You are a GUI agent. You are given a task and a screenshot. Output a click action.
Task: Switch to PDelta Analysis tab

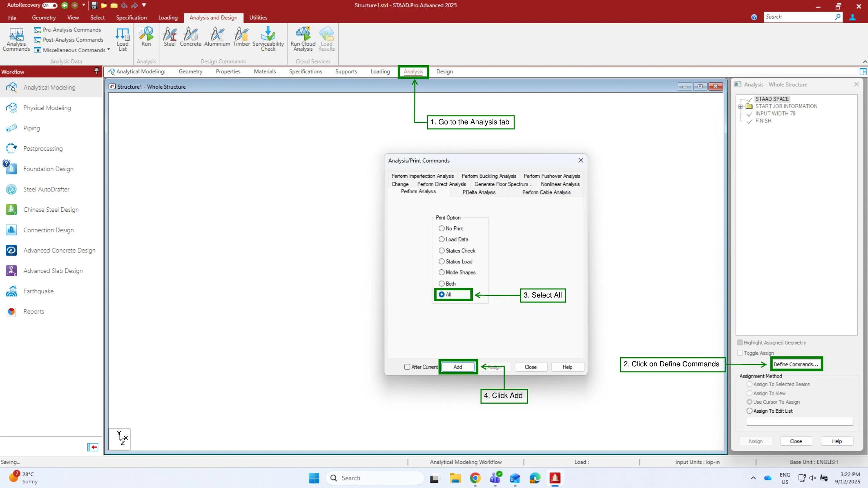pyautogui.click(x=479, y=192)
